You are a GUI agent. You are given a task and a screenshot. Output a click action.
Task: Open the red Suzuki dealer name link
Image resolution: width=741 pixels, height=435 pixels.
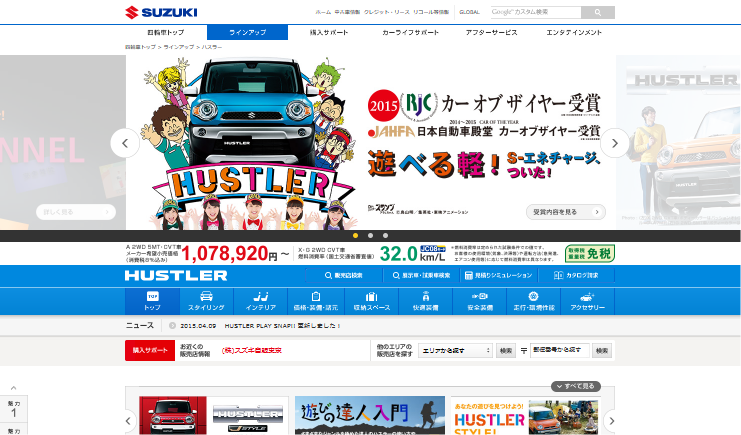click(x=251, y=350)
